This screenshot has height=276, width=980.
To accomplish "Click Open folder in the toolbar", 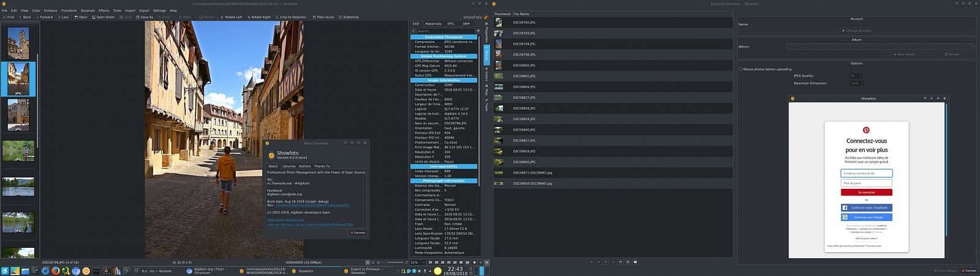I will click(x=104, y=17).
